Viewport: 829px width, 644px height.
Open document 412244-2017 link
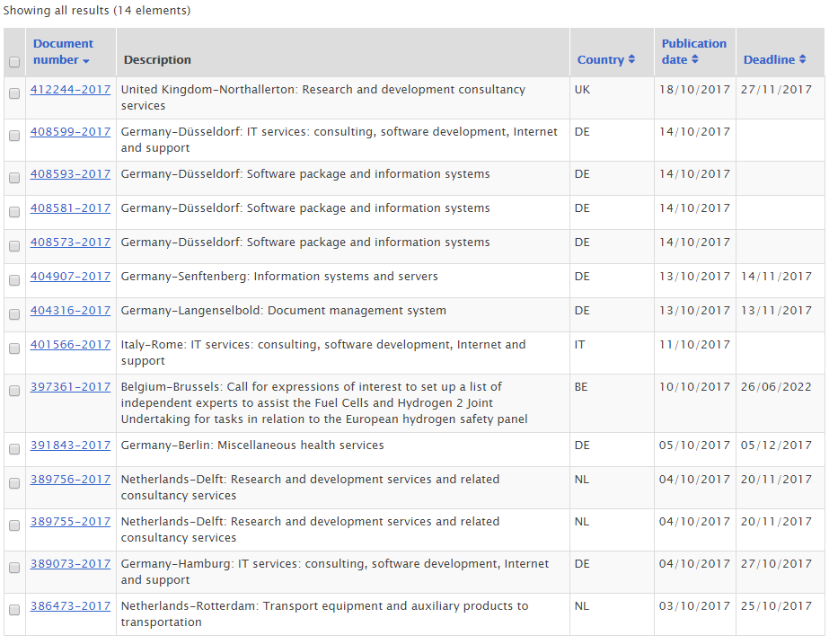[x=70, y=90]
